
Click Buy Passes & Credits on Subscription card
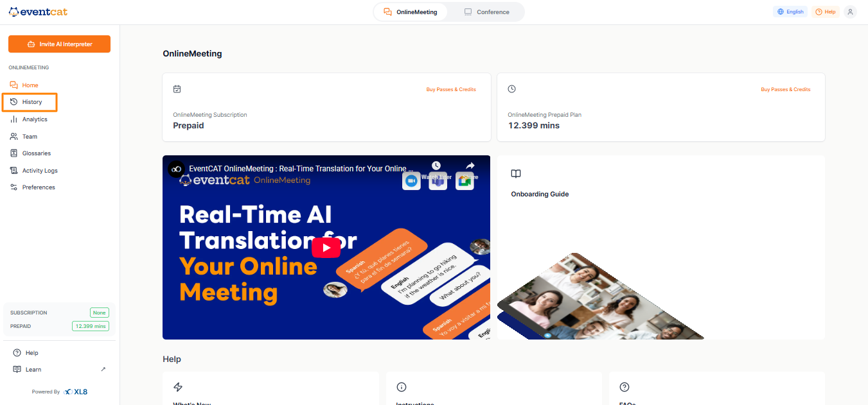[451, 90]
